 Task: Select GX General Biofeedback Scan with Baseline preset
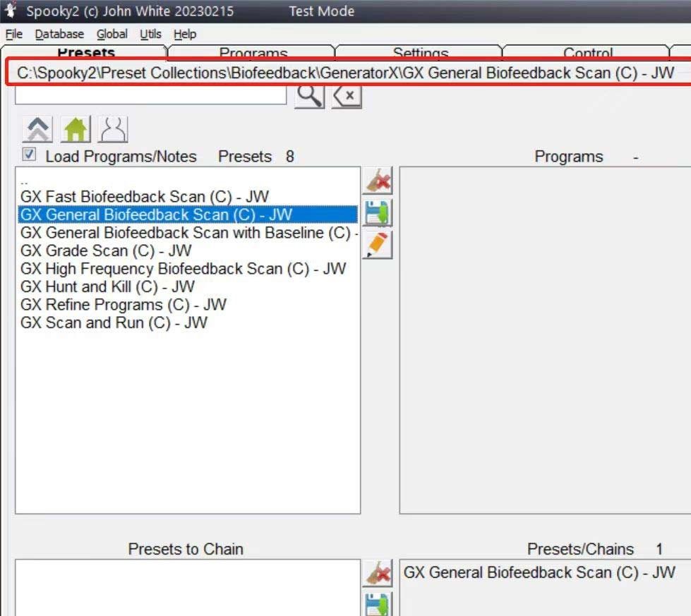click(x=188, y=233)
